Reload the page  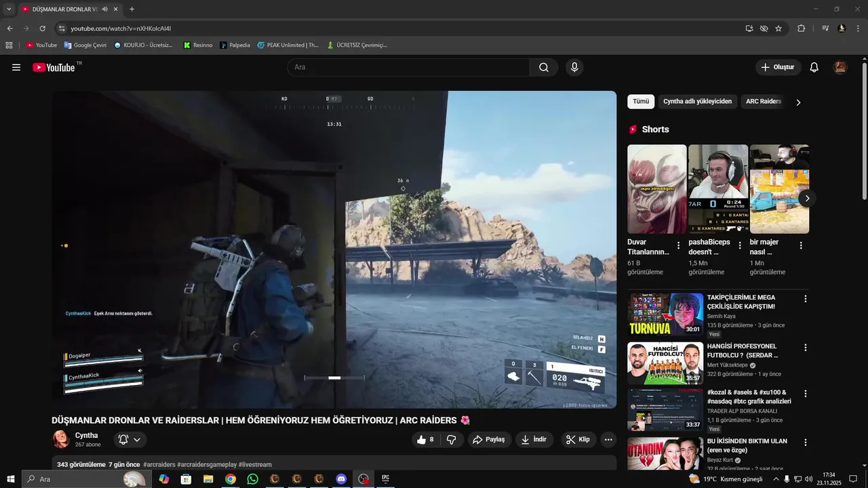(x=42, y=28)
